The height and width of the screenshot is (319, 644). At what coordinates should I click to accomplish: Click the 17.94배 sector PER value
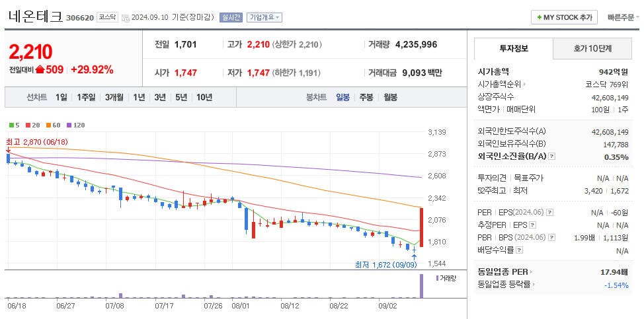pos(614,271)
